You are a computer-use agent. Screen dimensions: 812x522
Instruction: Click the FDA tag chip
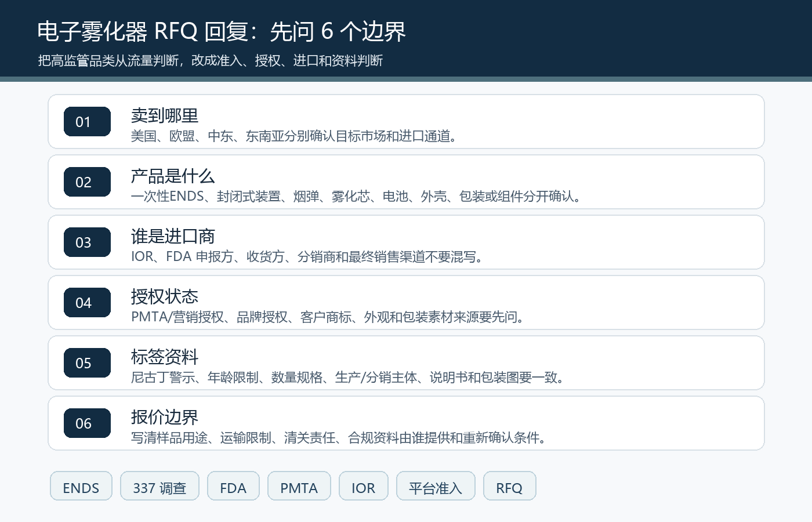[233, 486]
